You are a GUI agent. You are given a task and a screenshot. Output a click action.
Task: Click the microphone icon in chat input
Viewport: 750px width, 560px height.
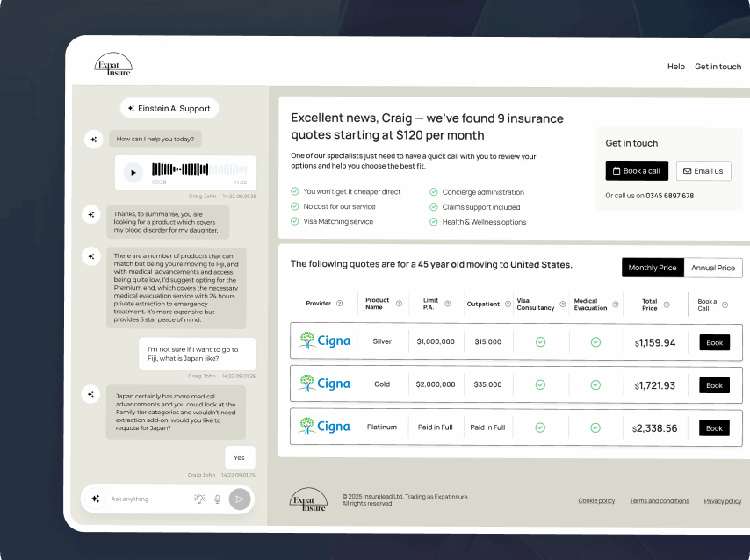click(218, 499)
